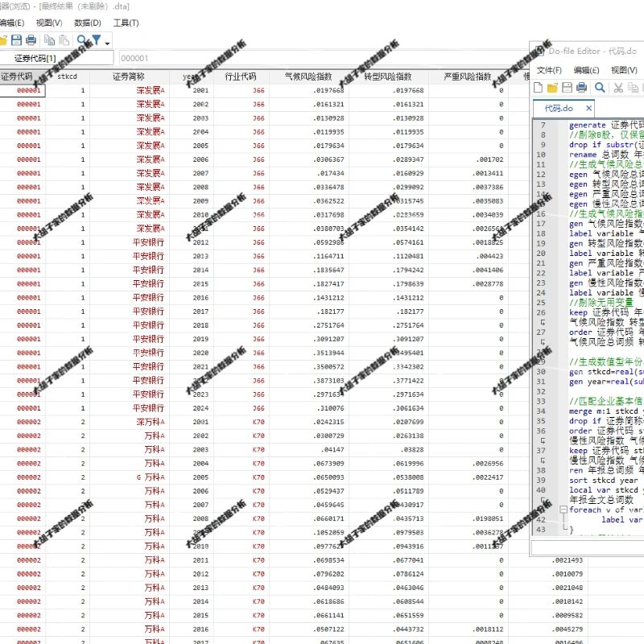
Task: Click the 'rename 总词数' code line
Action: (x=606, y=155)
